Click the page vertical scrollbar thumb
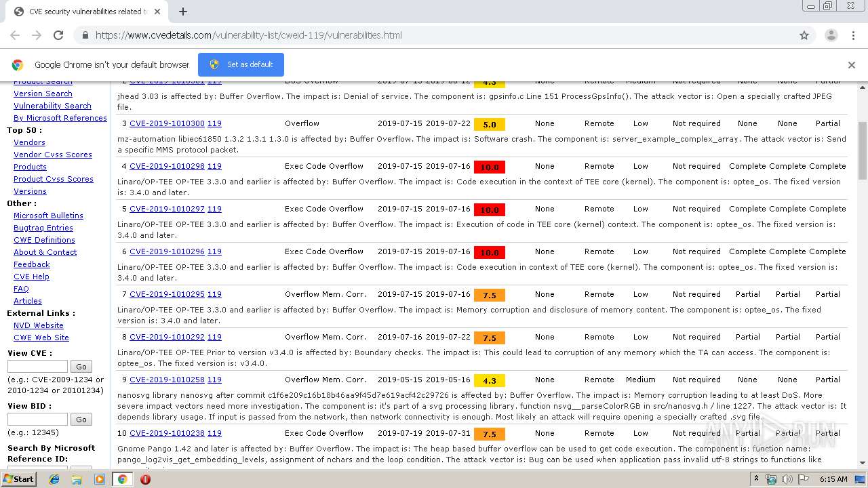Viewport: 868px width, 488px height. coord(863,150)
